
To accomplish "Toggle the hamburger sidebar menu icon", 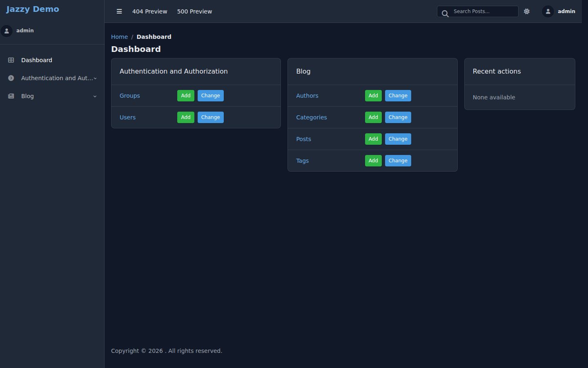I will [119, 11].
